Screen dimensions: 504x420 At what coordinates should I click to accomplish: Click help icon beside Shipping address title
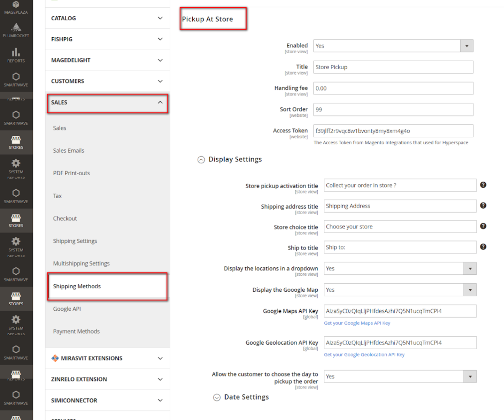483,206
